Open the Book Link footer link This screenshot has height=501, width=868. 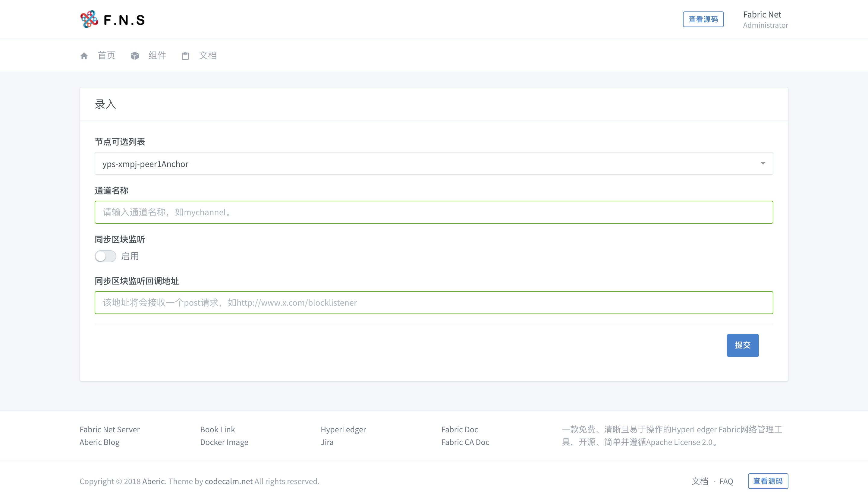217,430
